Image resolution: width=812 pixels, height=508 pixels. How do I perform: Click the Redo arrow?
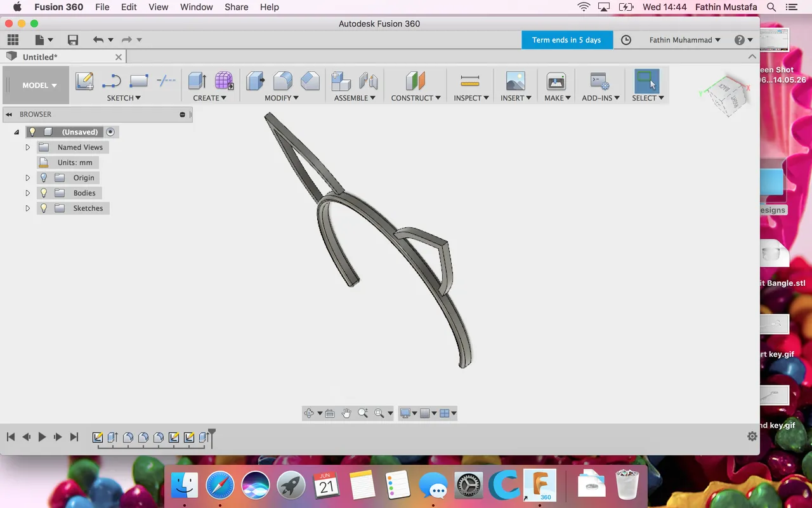tap(126, 40)
